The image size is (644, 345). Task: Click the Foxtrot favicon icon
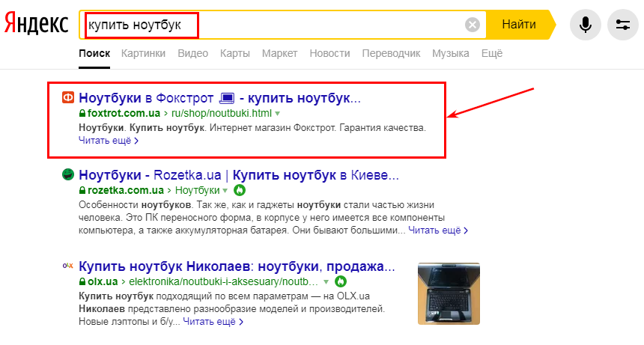[x=67, y=97]
